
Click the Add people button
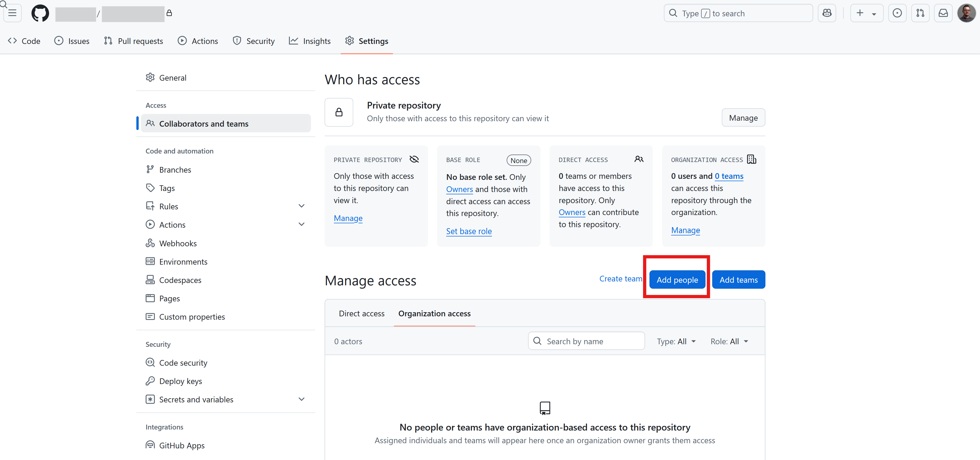677,280
